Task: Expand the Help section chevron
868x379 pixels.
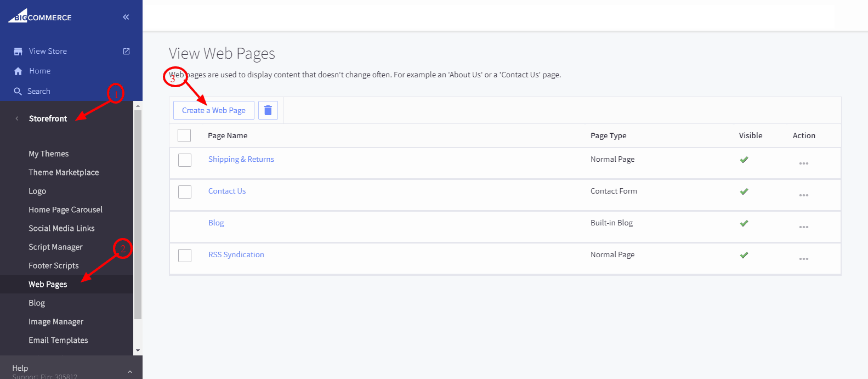Action: [x=130, y=371]
